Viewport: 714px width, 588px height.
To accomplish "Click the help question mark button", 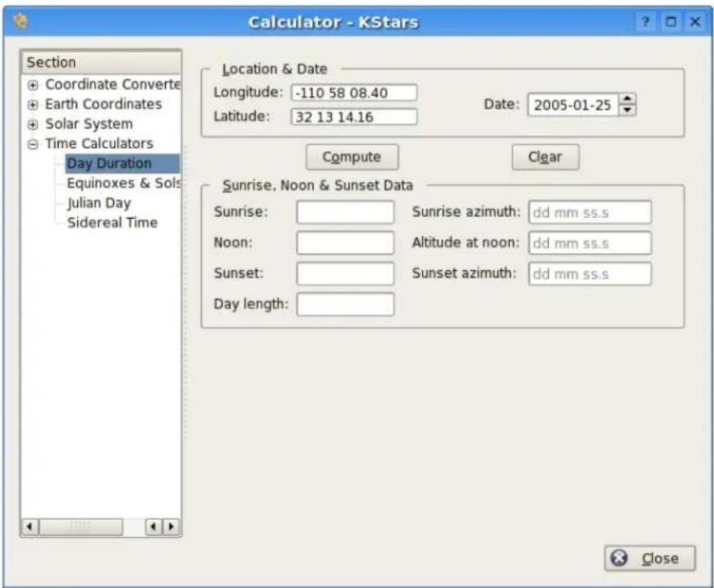I will pos(645,22).
